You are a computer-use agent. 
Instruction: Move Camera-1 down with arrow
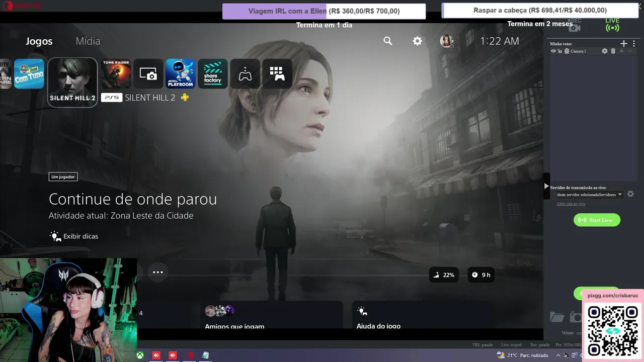click(629, 51)
